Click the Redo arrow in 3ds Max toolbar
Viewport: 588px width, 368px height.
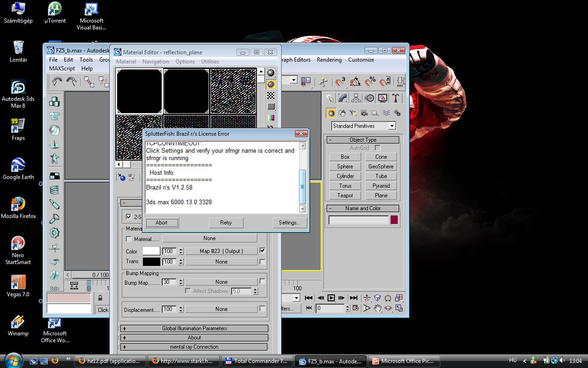tap(72, 82)
